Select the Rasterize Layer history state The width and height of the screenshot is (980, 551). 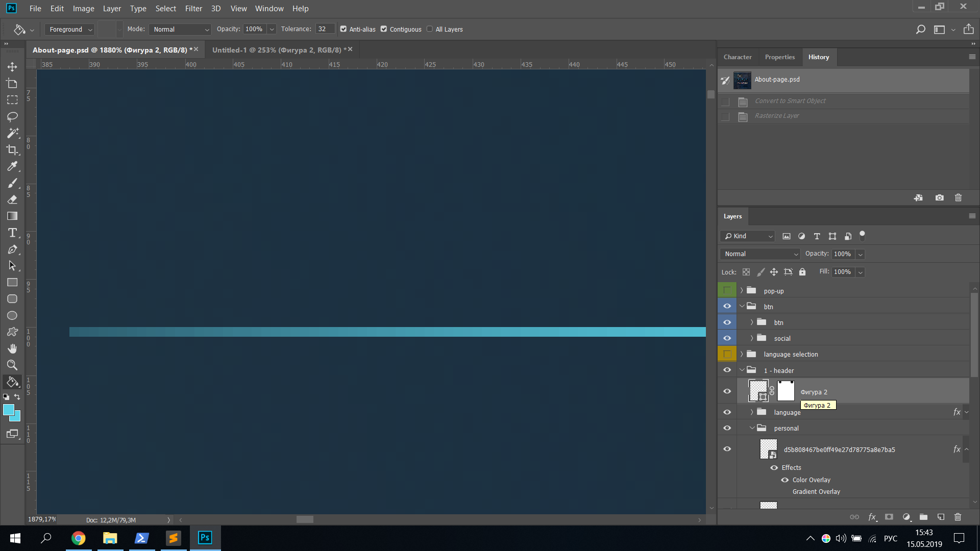click(844, 116)
